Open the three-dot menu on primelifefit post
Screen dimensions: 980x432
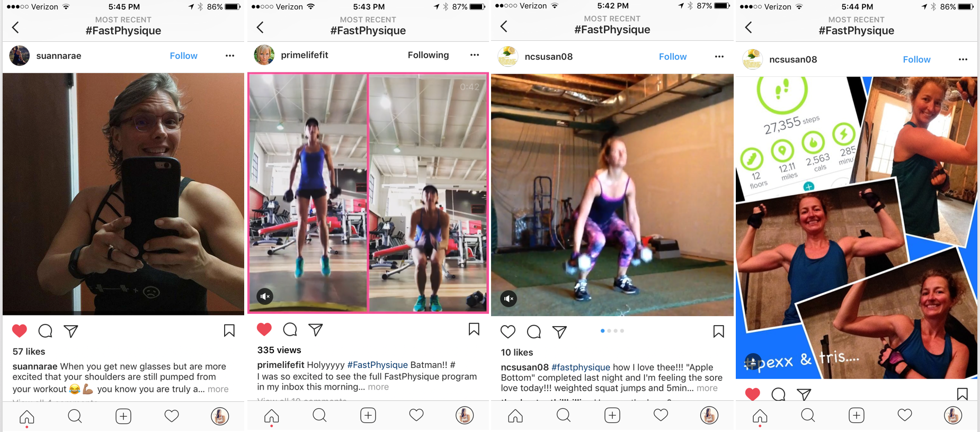(475, 55)
